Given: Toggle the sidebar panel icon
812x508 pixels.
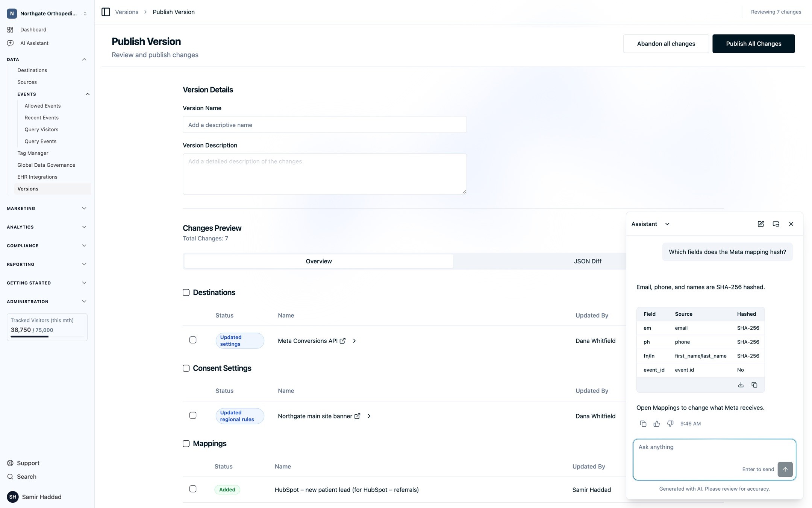Looking at the screenshot, I should tap(106, 12).
